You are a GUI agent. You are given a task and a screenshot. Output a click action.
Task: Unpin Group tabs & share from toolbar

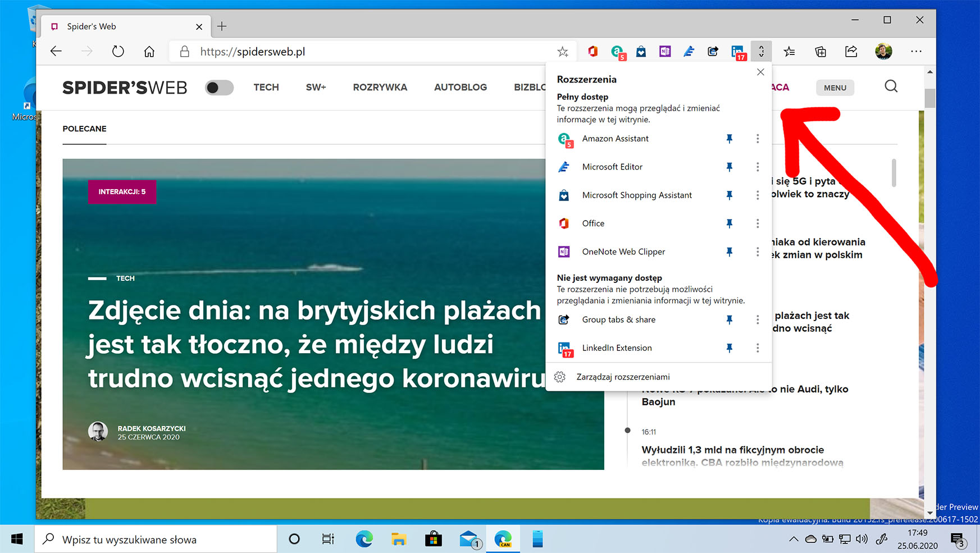point(729,319)
